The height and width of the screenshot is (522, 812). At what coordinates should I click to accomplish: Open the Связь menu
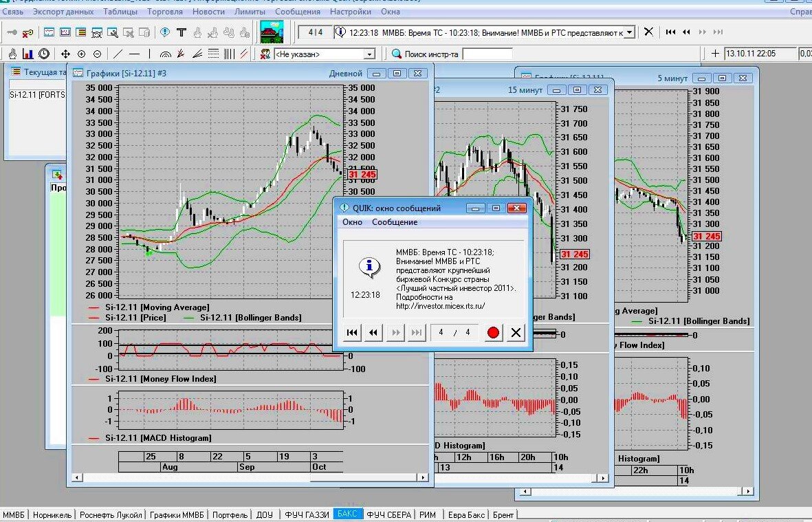coord(12,12)
